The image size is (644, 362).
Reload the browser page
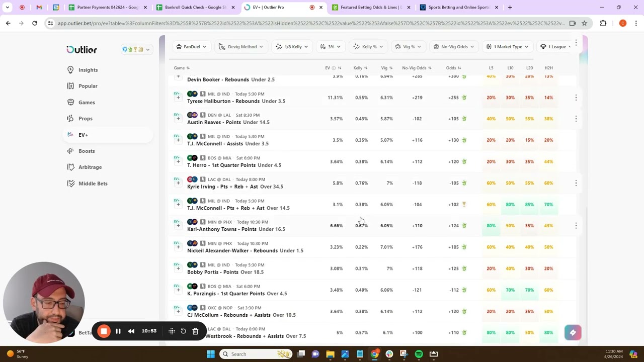(x=34, y=23)
